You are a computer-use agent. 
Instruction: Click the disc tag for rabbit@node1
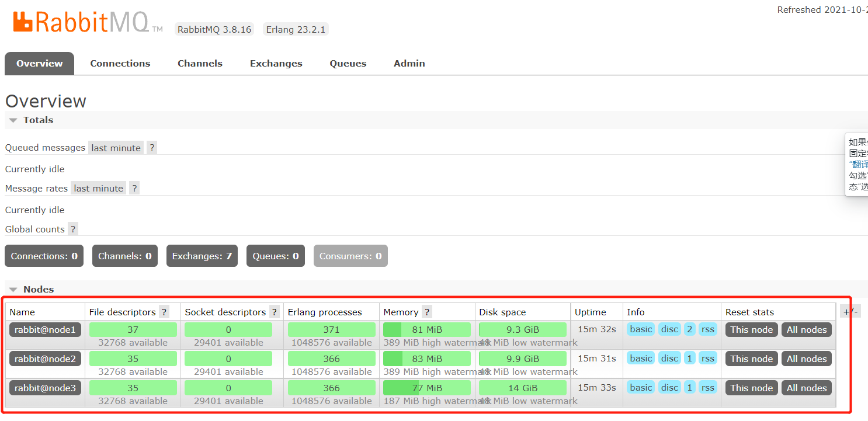(669, 329)
